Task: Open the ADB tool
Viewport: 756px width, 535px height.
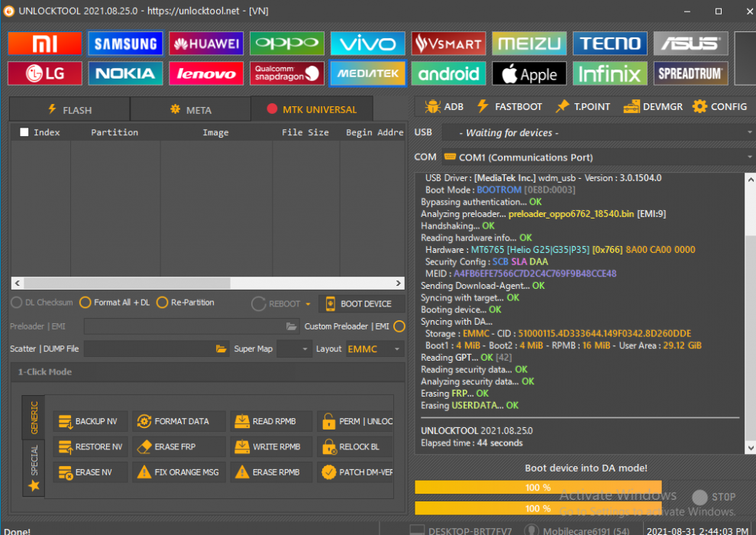Action: pyautogui.click(x=444, y=106)
